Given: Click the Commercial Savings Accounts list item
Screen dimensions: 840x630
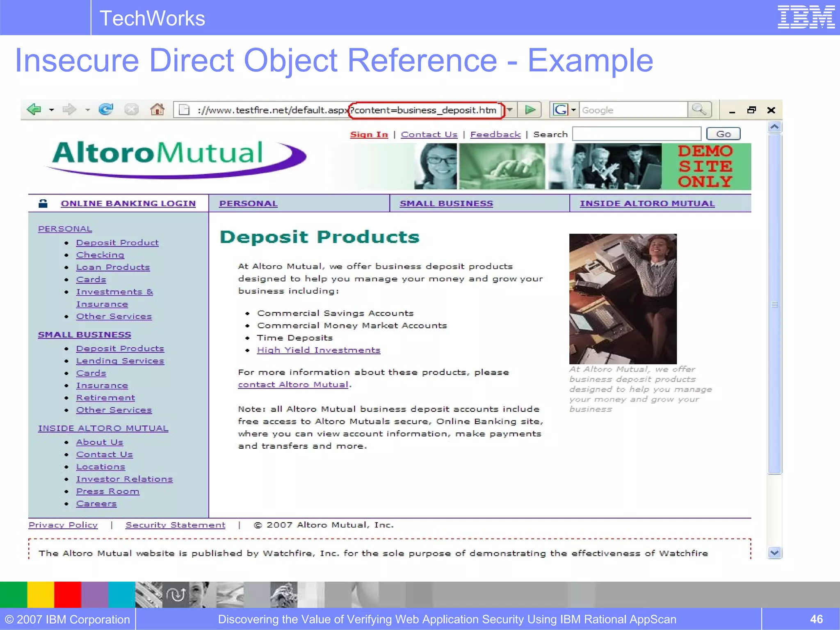Looking at the screenshot, I should coord(335,313).
